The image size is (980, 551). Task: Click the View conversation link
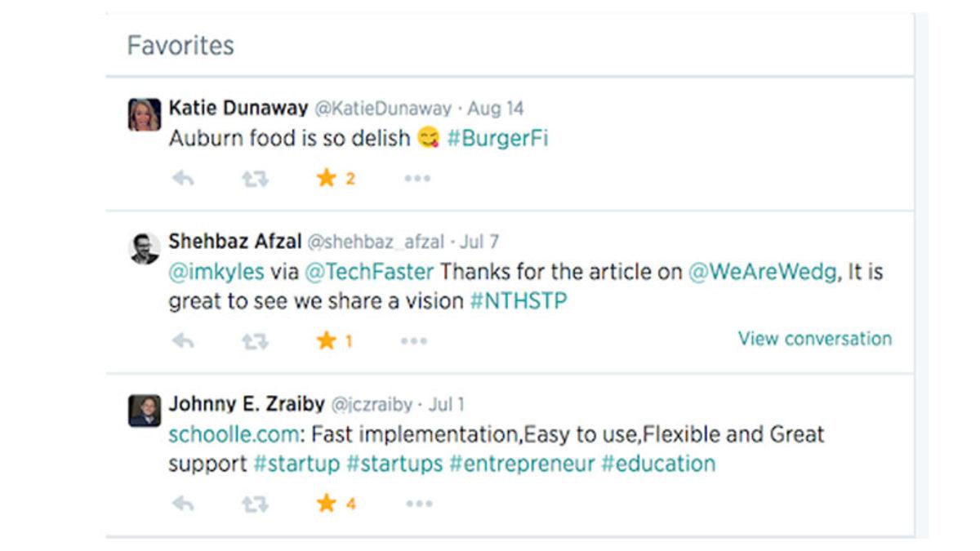pyautogui.click(x=815, y=339)
